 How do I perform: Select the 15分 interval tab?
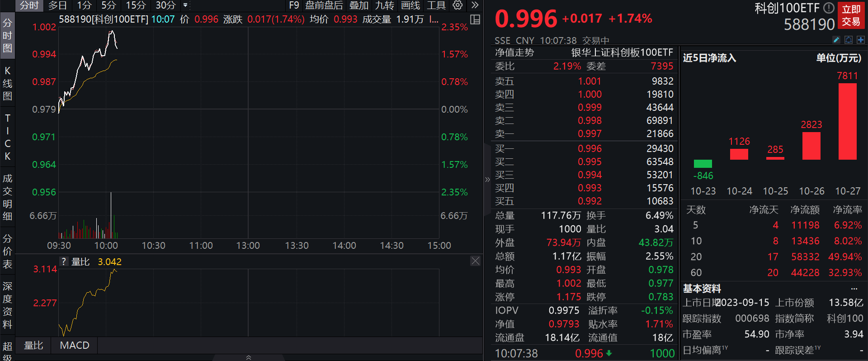tap(136, 5)
